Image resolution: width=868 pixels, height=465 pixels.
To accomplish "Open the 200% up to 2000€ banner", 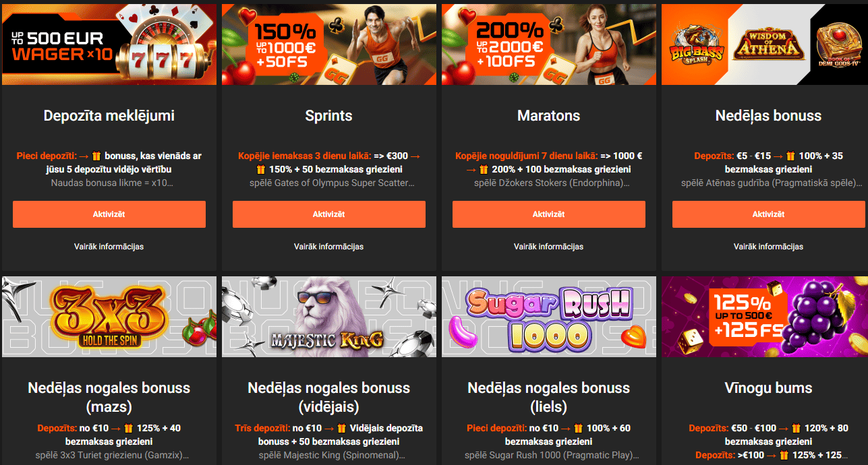I will 549,44.
